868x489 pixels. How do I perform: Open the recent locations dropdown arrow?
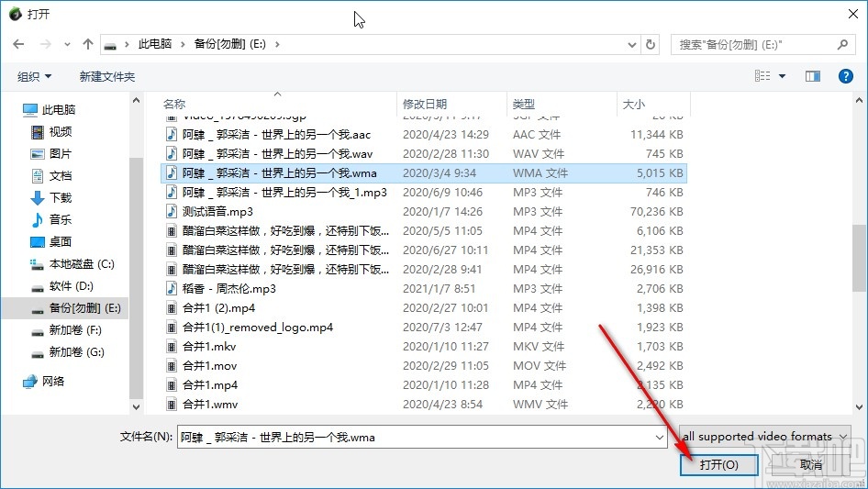click(67, 44)
